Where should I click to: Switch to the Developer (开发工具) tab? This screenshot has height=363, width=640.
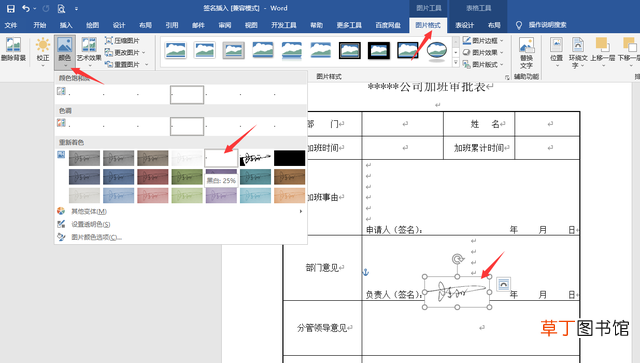pos(284,25)
